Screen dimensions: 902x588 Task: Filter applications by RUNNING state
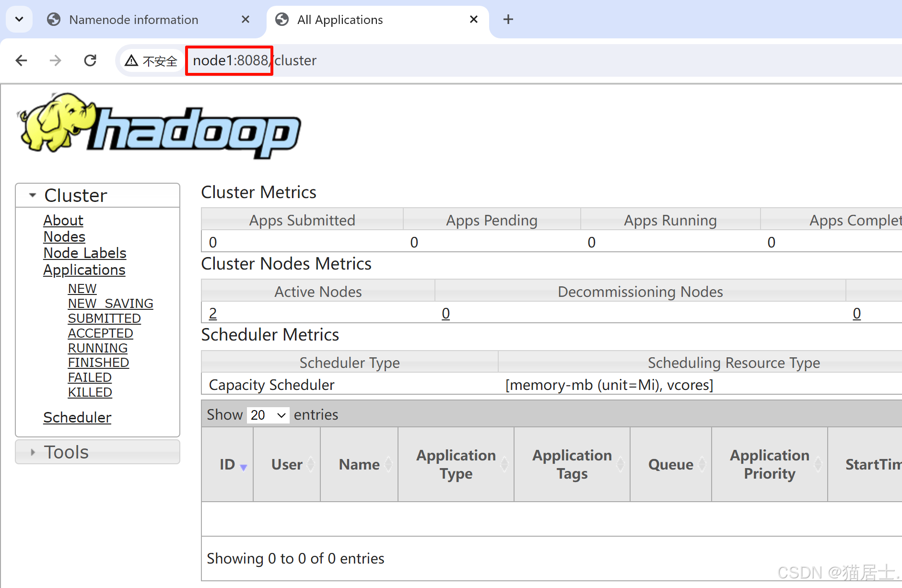coord(98,348)
